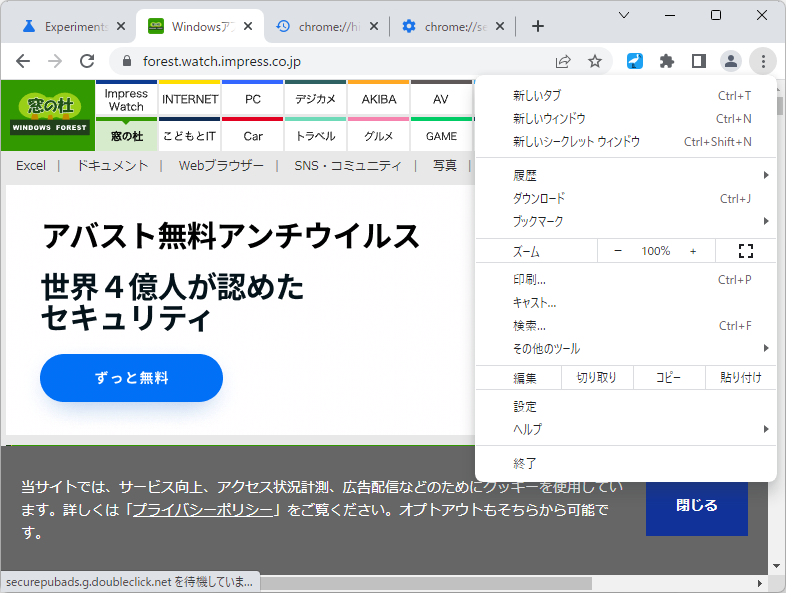Increase zoom with the plus button

tap(693, 251)
